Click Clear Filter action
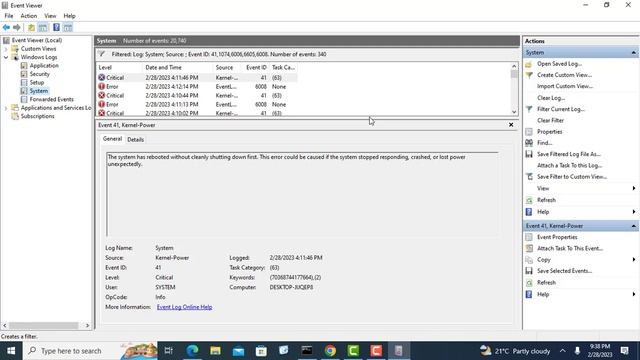 tap(551, 120)
